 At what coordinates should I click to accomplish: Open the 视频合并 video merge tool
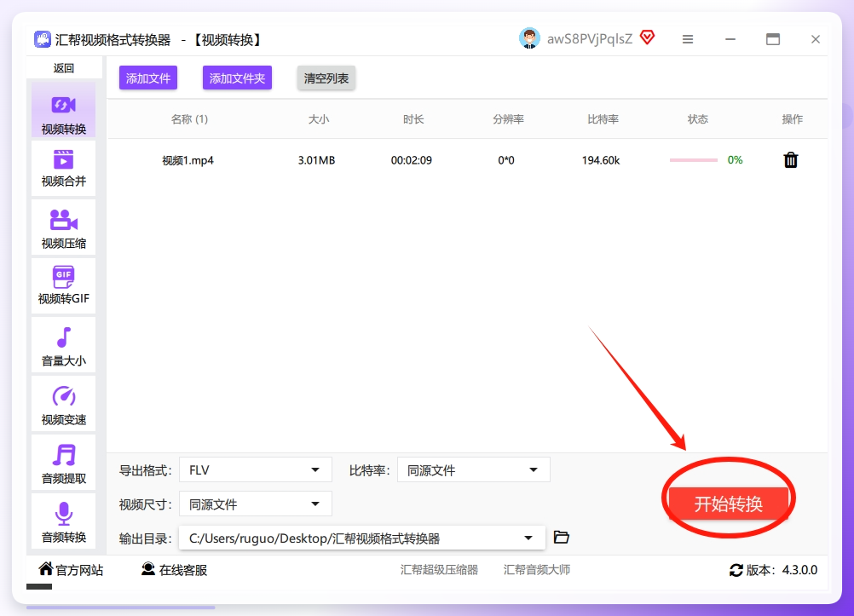coord(63,169)
